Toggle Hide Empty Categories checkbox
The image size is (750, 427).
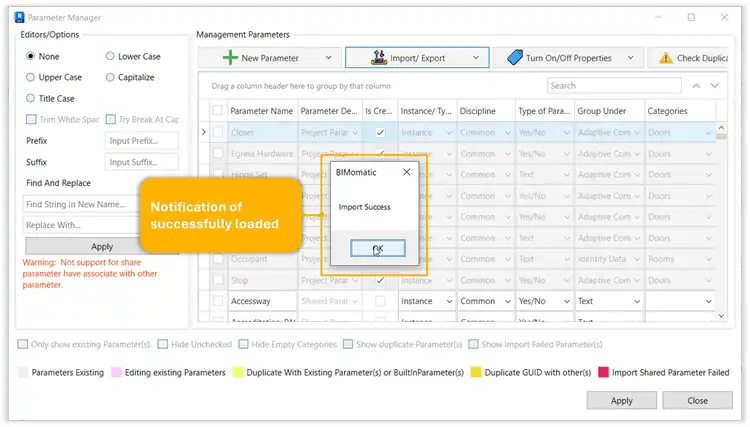tap(243, 344)
